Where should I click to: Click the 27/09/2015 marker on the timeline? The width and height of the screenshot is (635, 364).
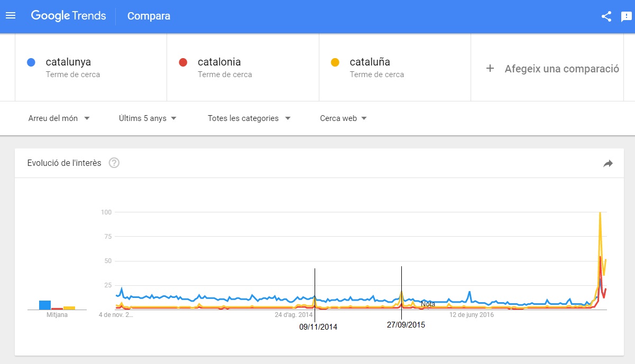pos(407,325)
